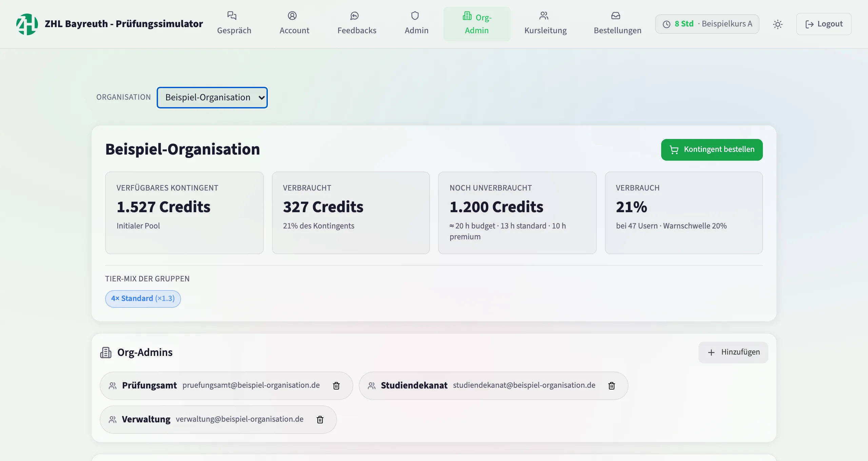Click the Beispiel-Organisation heading
The width and height of the screenshot is (868, 461).
click(x=182, y=149)
